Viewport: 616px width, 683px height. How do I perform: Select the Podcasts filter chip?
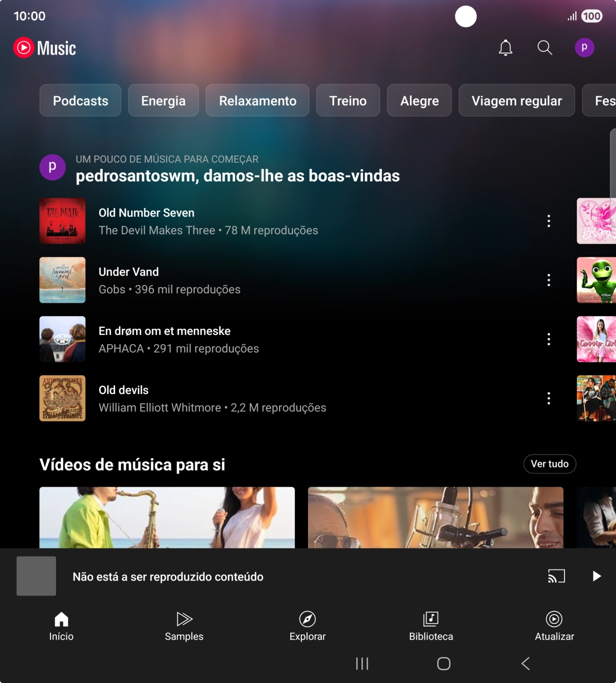[81, 100]
